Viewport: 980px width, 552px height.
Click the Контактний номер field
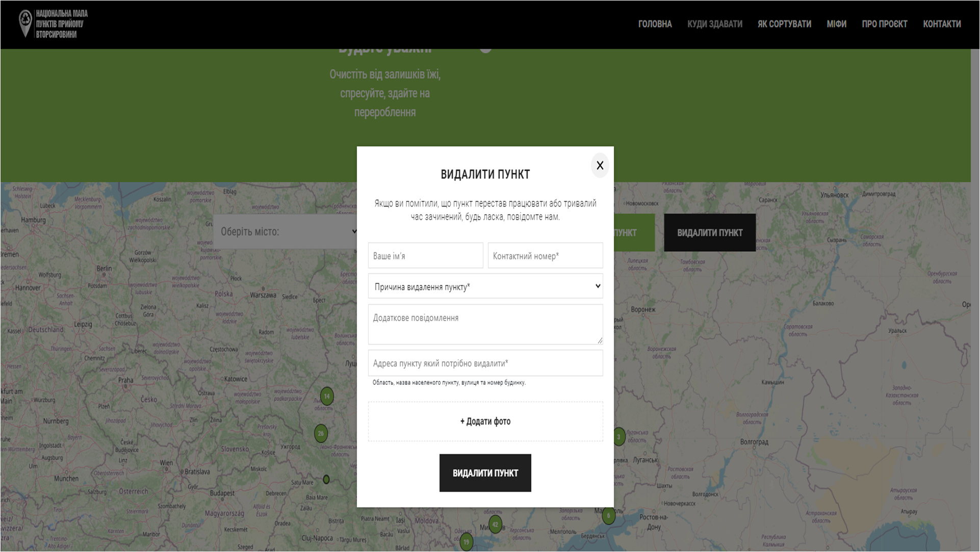545,255
